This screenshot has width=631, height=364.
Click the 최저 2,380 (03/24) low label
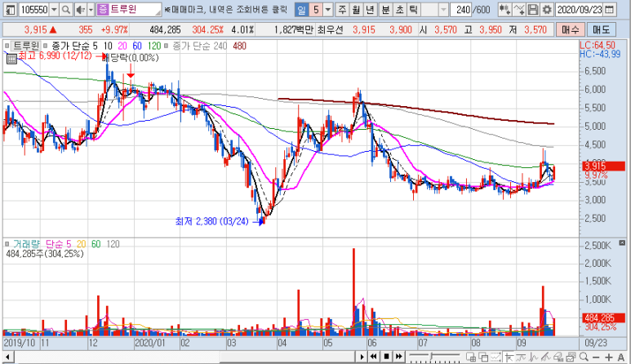pos(212,221)
